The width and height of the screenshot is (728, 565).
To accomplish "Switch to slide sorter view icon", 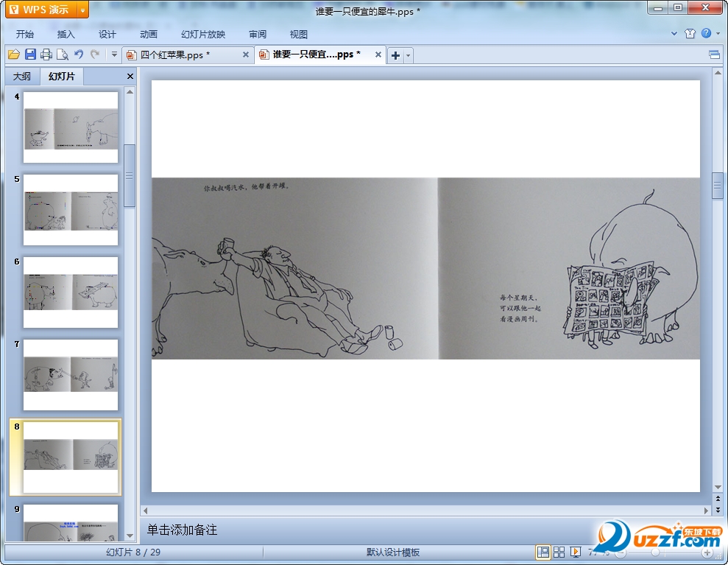I will click(559, 552).
